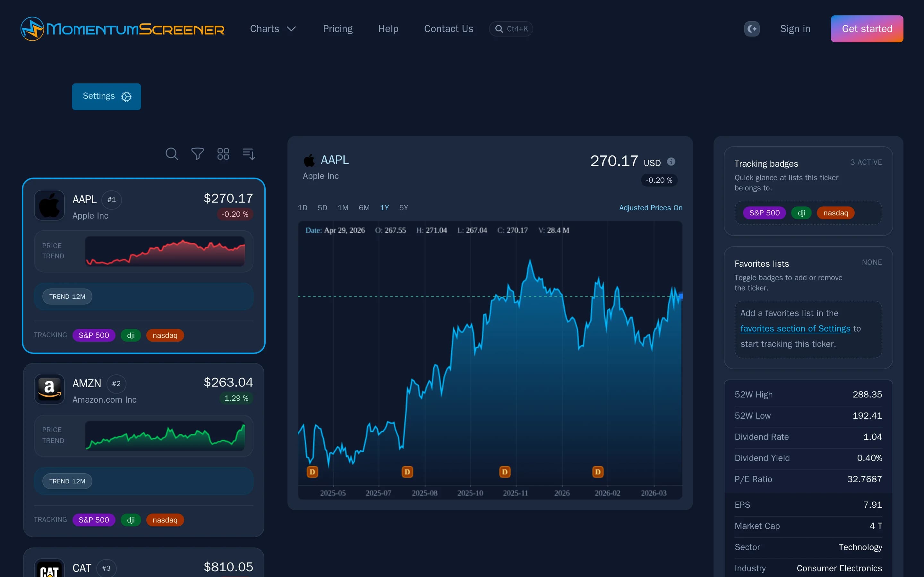Click the nasdaq badge in Tracking badges panel
924x577 pixels.
click(835, 213)
